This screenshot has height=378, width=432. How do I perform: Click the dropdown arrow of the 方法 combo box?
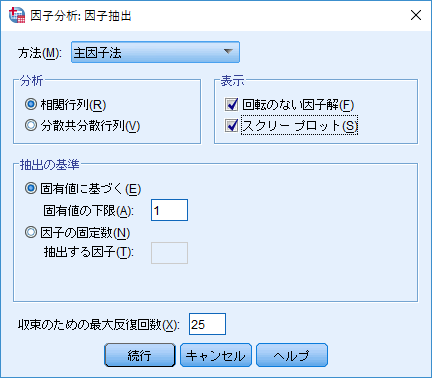(x=228, y=52)
